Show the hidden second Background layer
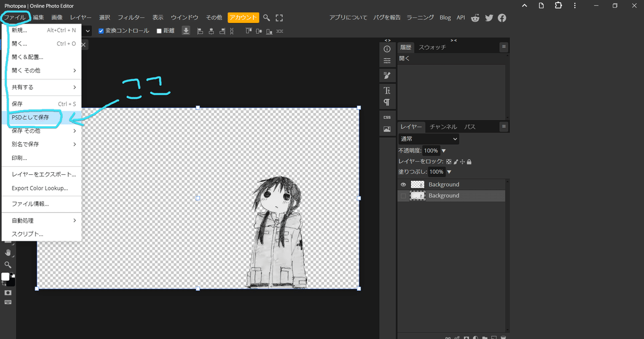Image resolution: width=644 pixels, height=339 pixels. pos(404,196)
